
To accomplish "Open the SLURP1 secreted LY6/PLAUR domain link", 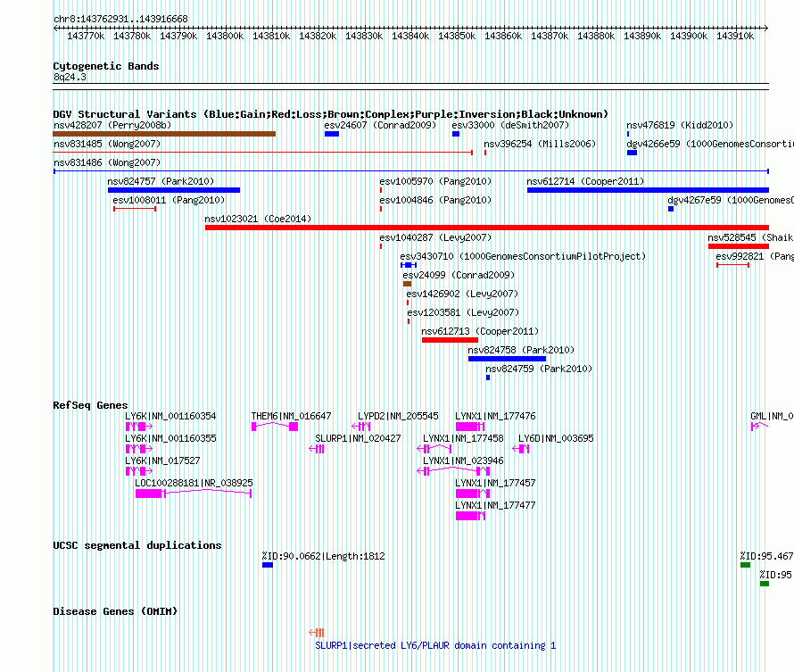I will [x=435, y=645].
